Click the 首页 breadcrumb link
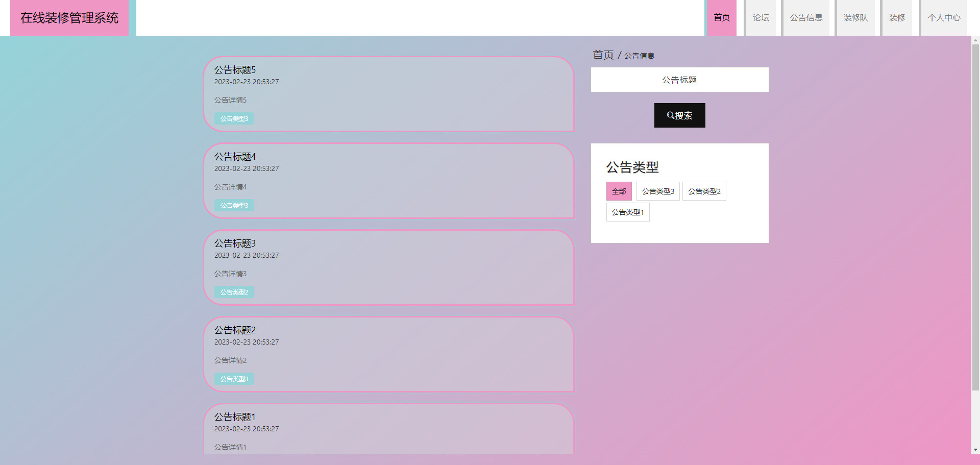This screenshot has width=980, height=465. tap(603, 55)
